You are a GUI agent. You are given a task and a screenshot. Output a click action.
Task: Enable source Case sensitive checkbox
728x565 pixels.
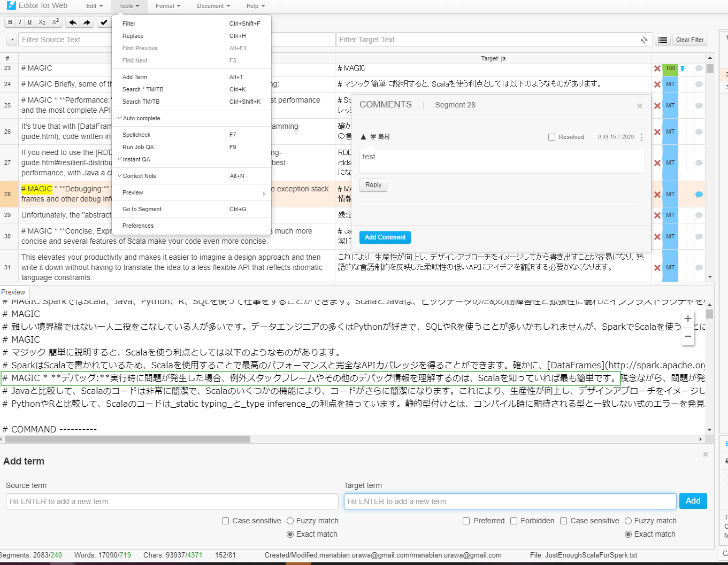226,521
